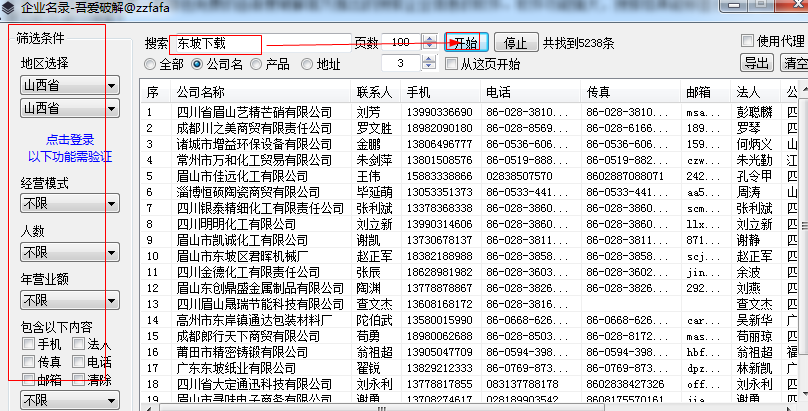
Task: Toggle the 传真 content filter checkbox
Action: (28, 362)
